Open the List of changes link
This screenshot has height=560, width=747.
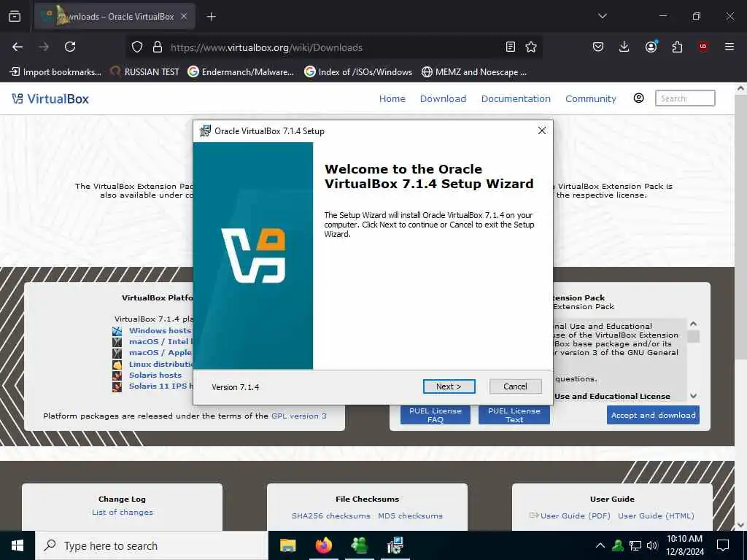pos(123,513)
